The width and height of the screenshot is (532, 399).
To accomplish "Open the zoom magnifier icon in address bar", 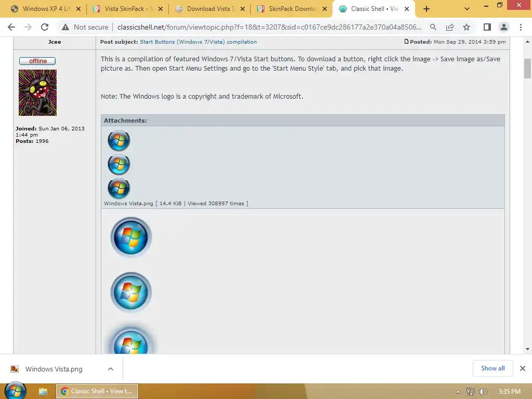I will [433, 27].
